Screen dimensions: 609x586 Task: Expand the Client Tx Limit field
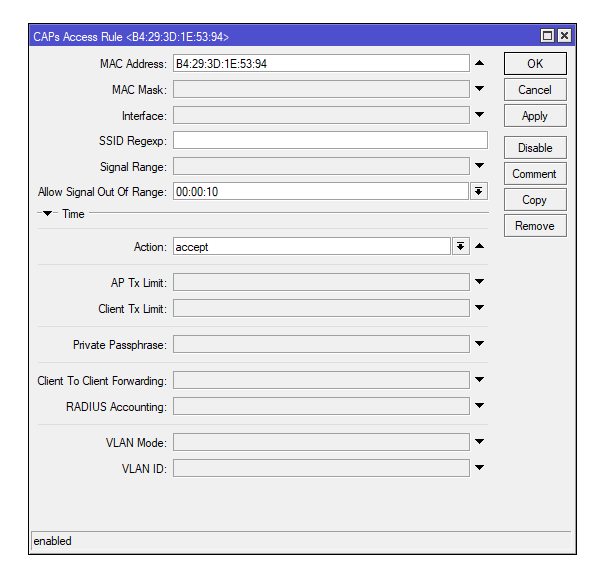[480, 308]
